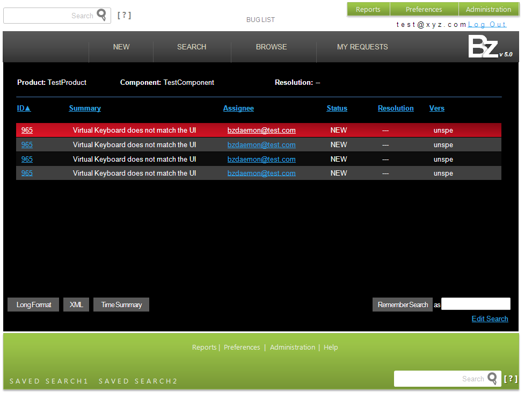Open the SAVED SEARCH1 footer link
Viewport: 532px width, 398px height.
click(x=49, y=381)
